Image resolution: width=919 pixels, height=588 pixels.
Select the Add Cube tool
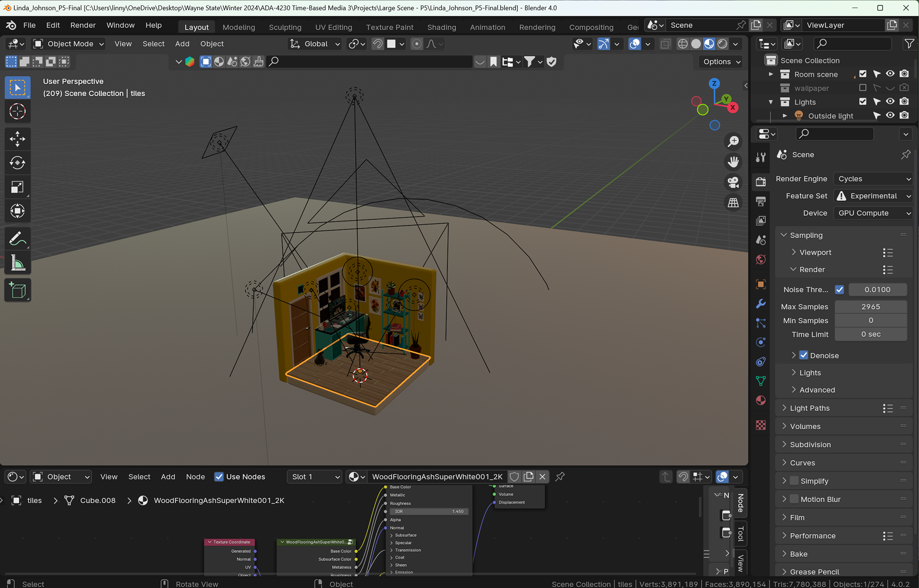pos(17,290)
